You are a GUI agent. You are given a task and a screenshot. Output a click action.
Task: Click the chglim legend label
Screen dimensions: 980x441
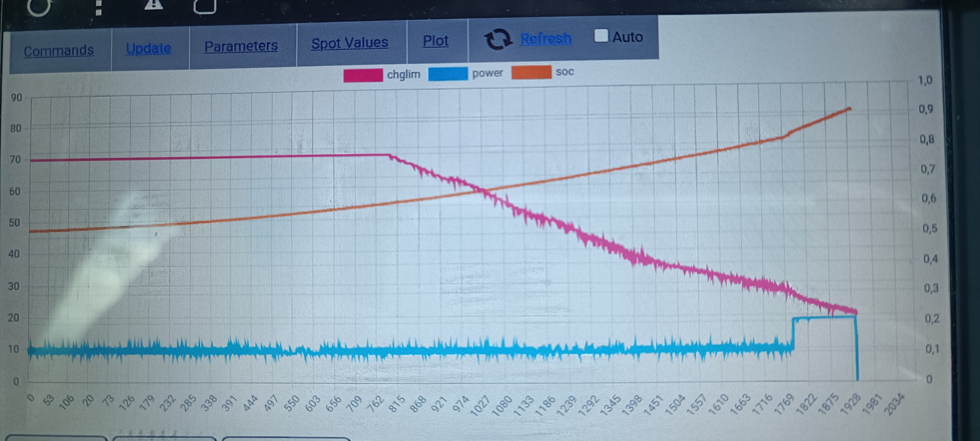(x=403, y=74)
